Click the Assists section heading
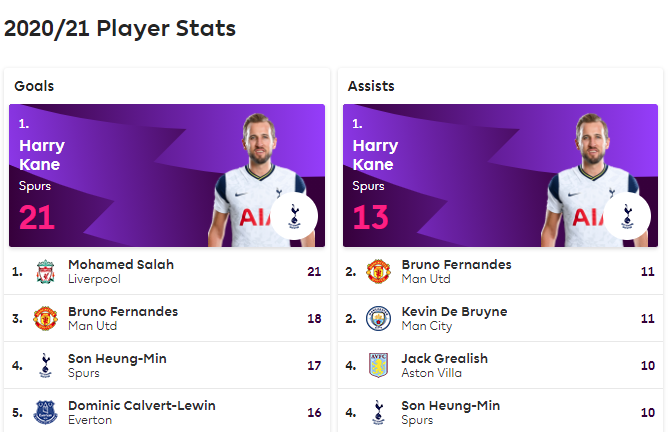This screenshot has width=668, height=432. pos(371,86)
